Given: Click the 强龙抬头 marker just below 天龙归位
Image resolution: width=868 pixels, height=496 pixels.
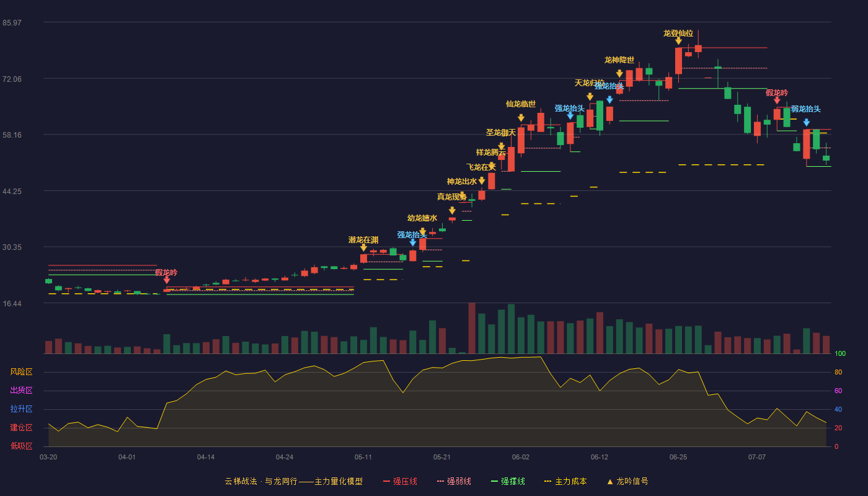Looking at the screenshot, I should pyautogui.click(x=609, y=100).
